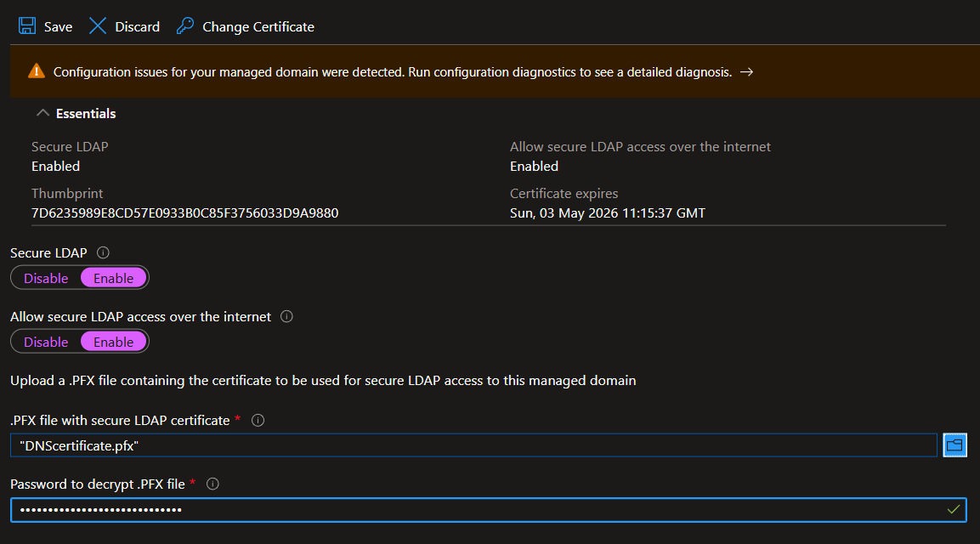The image size is (980, 544).
Task: Click info icon beside password to decrypt label
Action: click(x=213, y=484)
